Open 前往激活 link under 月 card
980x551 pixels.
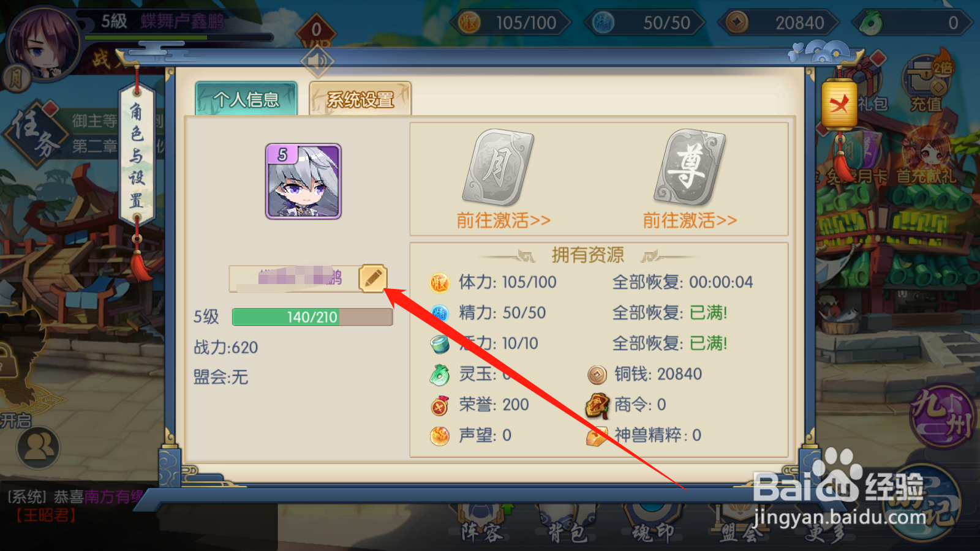click(503, 220)
